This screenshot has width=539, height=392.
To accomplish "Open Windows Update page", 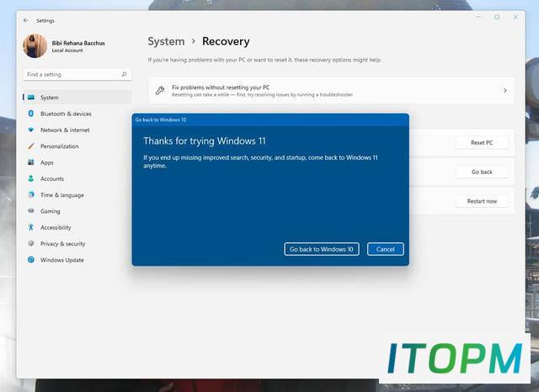I will 77,260.
